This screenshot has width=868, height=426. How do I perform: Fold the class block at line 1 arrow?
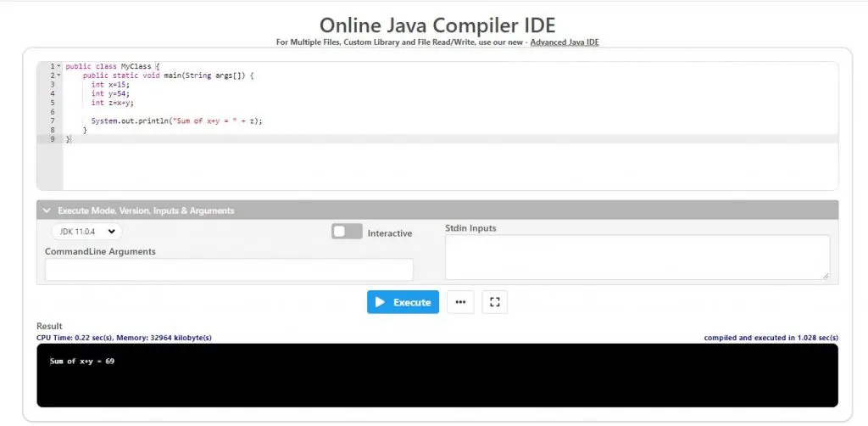[58, 66]
